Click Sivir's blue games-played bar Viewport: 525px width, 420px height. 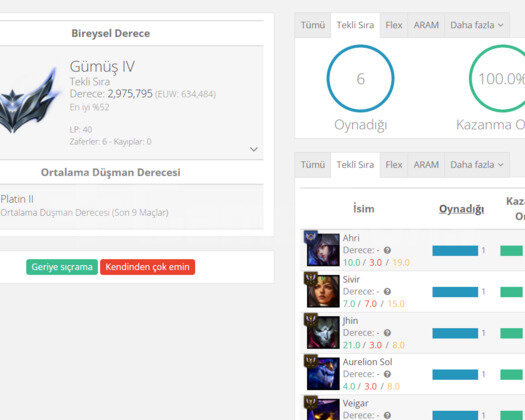click(455, 292)
